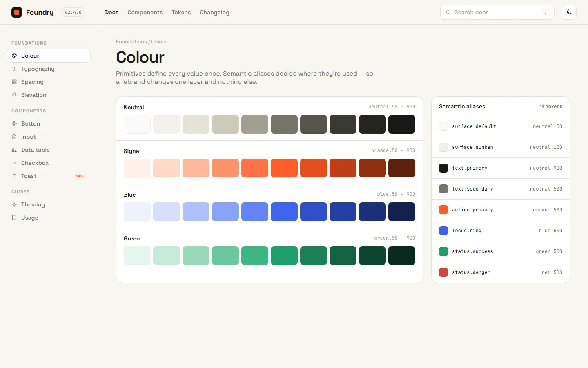Click the surface.default alias swatch
588x368 pixels.
click(443, 126)
